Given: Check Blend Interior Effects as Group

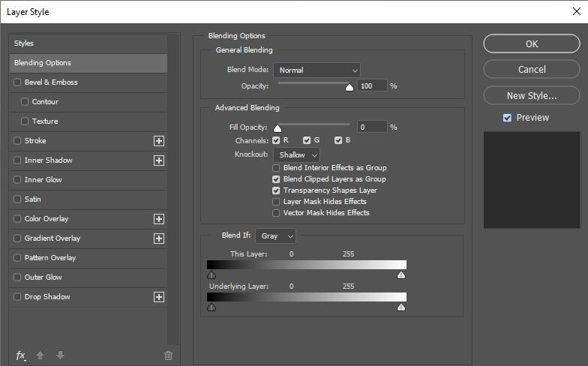Looking at the screenshot, I should pos(276,168).
